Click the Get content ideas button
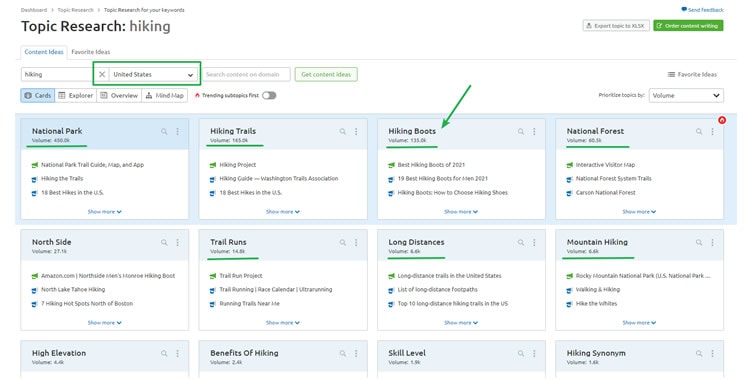750x380 pixels. click(326, 74)
